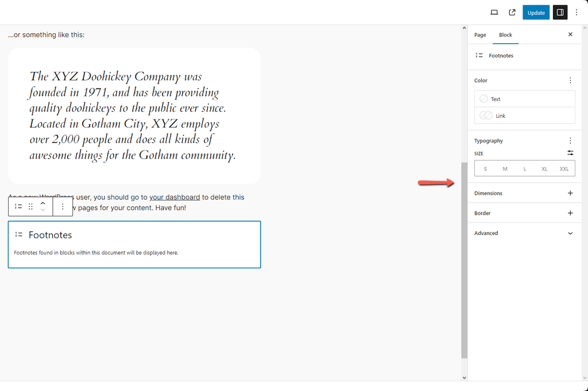
Task: Open the Link color picker
Action: 524,115
